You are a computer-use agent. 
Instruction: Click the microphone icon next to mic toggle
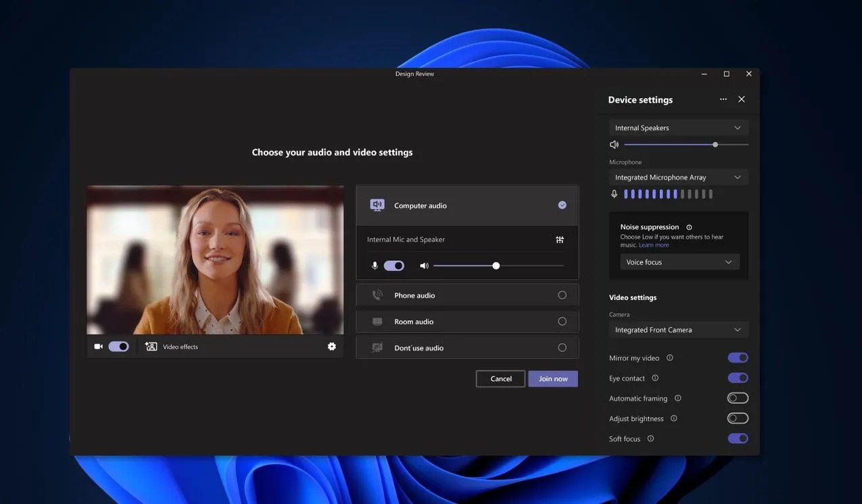tap(375, 266)
